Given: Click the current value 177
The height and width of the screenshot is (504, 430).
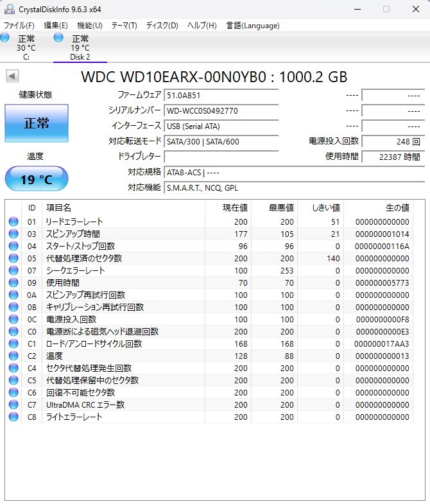Looking at the screenshot, I should pos(241,234).
